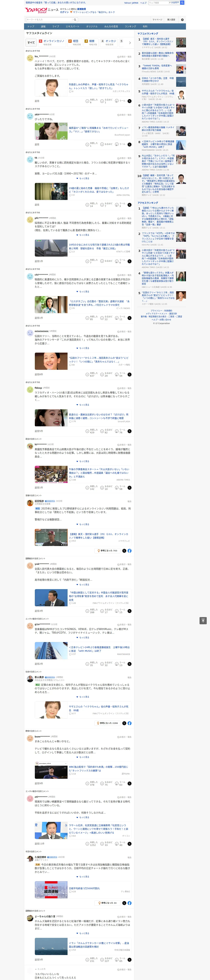This screenshot has width=210, height=980.
Task: Open the ライブ navigation tab
Action: [56, 27]
